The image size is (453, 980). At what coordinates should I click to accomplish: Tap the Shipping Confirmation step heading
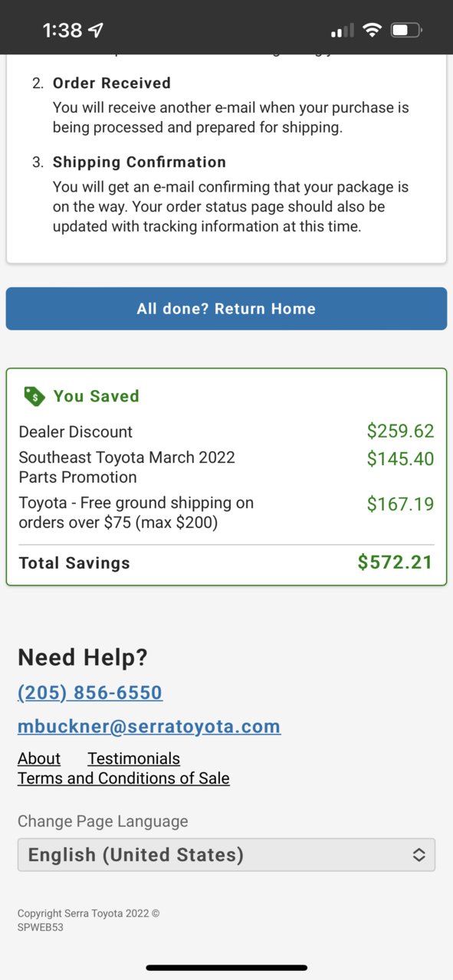140,162
